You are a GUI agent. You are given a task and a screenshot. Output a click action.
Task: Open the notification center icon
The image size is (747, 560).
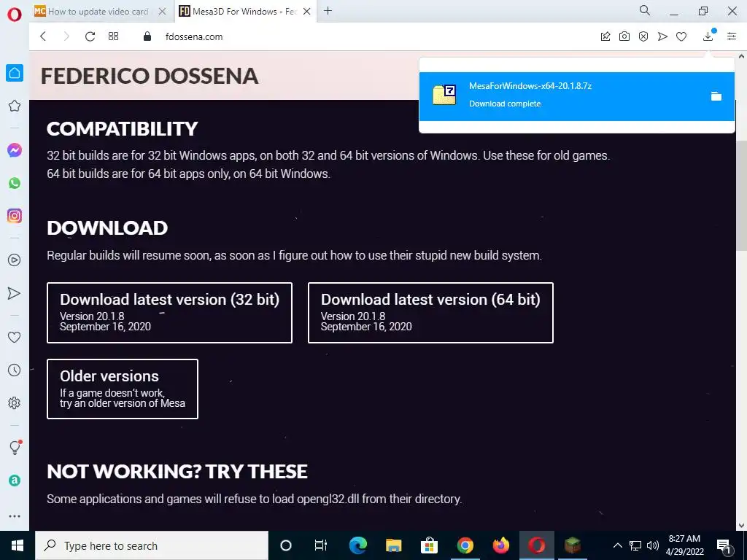[724, 545]
